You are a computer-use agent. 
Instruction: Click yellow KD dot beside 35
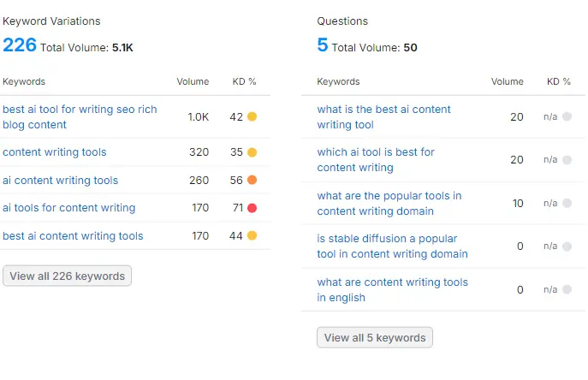(252, 152)
